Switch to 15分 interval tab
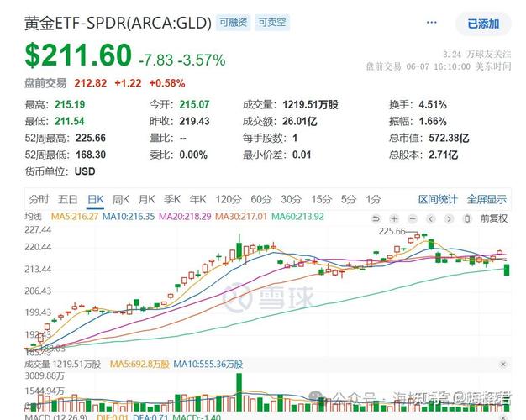526x420 pixels. point(321,199)
